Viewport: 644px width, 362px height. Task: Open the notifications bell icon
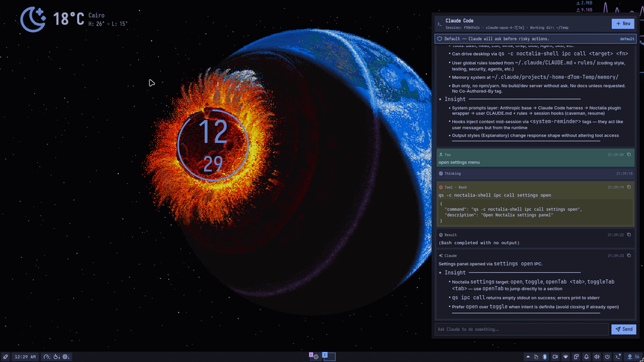coord(586,357)
